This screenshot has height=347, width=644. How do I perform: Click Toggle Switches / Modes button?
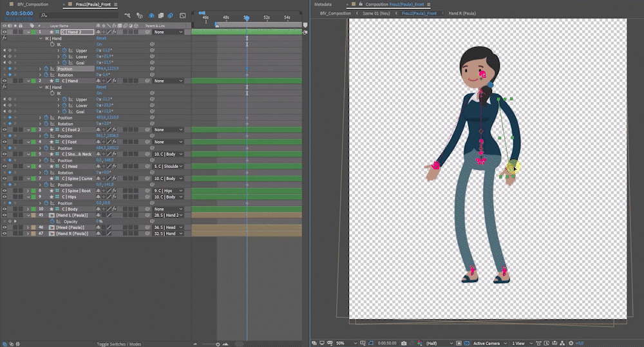tap(119, 344)
